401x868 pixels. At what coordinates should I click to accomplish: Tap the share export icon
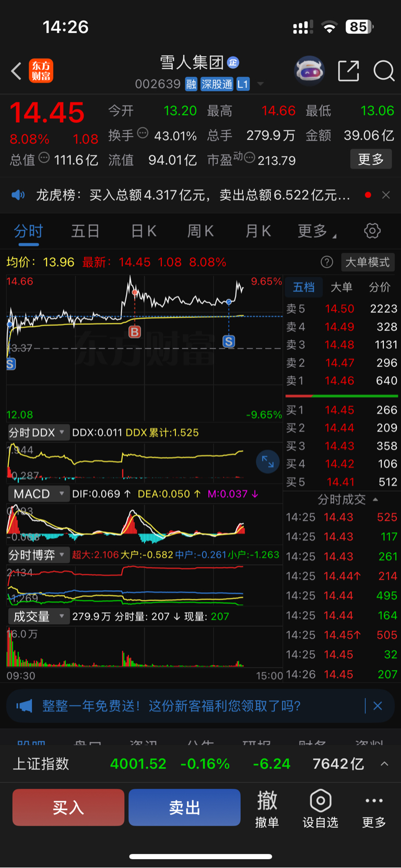coord(348,70)
